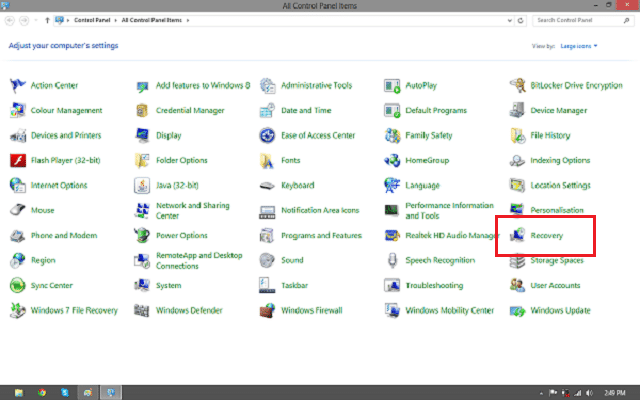The width and height of the screenshot is (640, 400).
Task: Open the 'Add features to Windows 8' link
Action: pos(203,85)
